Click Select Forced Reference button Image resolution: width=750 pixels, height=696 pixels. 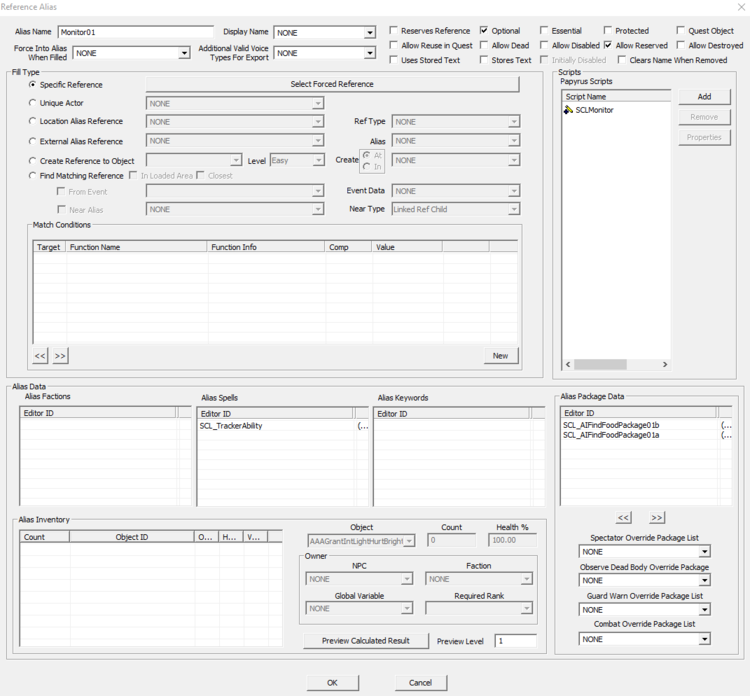click(332, 84)
